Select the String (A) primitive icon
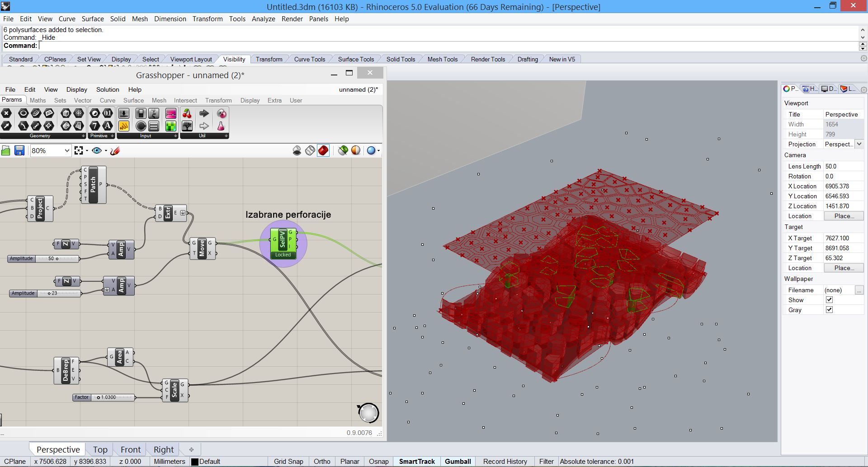Viewport: 868px width, 467px height. (x=108, y=126)
